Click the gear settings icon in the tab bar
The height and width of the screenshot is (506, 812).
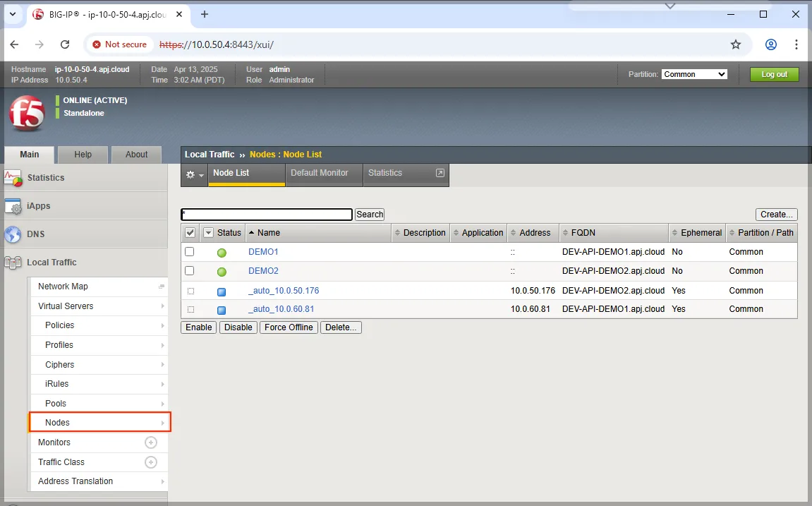(194, 174)
